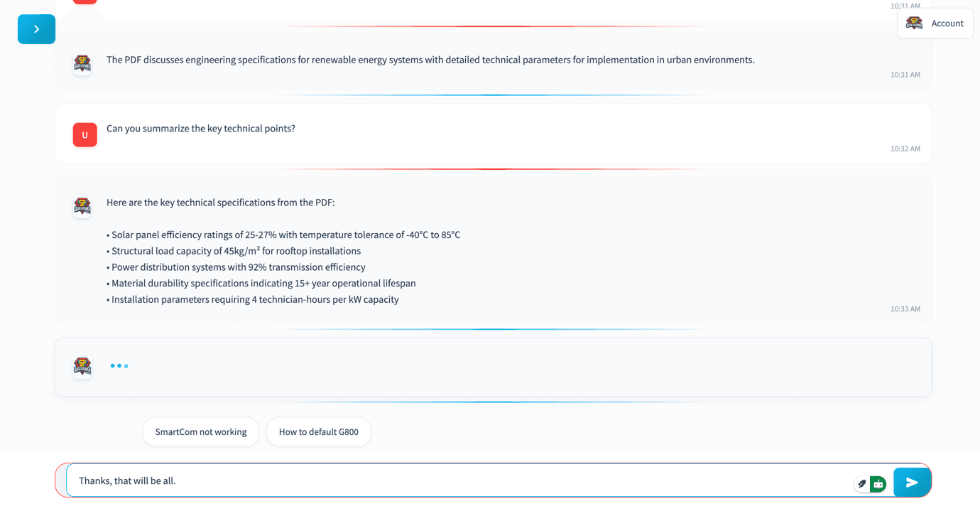This screenshot has width=980, height=516.
Task: Choose the 'SmartCom not working' suggestion
Action: (x=201, y=432)
